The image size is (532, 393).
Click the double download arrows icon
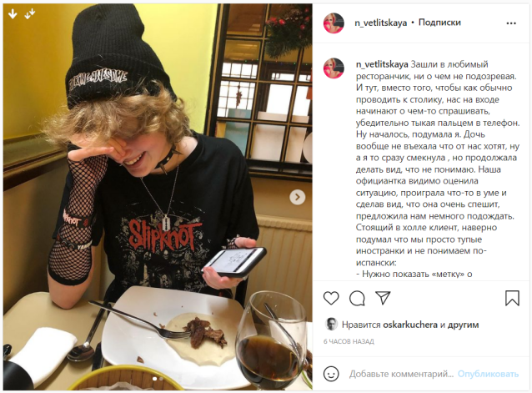(x=30, y=14)
